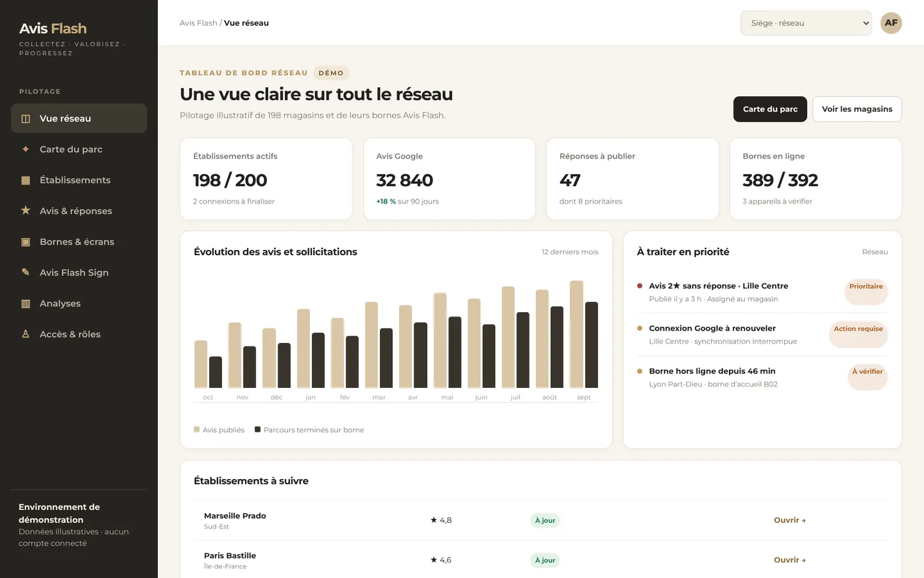Click the DÉMO badge
This screenshot has height=578, width=924.
coord(331,73)
